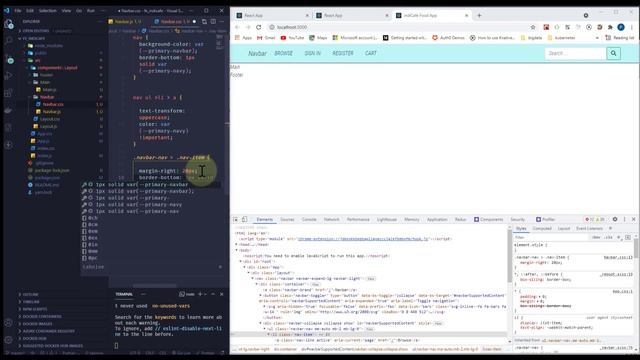Open the Accounts icon in activity bar
Viewport: 640px width, 360px height.
click(x=9, y=322)
